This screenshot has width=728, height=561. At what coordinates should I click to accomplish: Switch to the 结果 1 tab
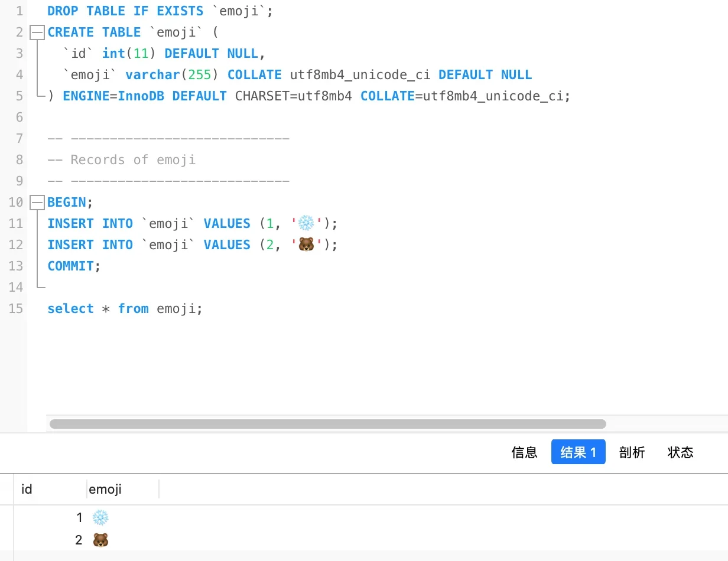[x=578, y=452]
